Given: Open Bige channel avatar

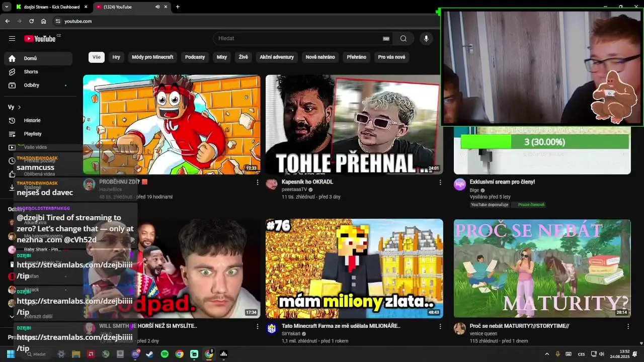Looking at the screenshot, I should coord(460,184).
